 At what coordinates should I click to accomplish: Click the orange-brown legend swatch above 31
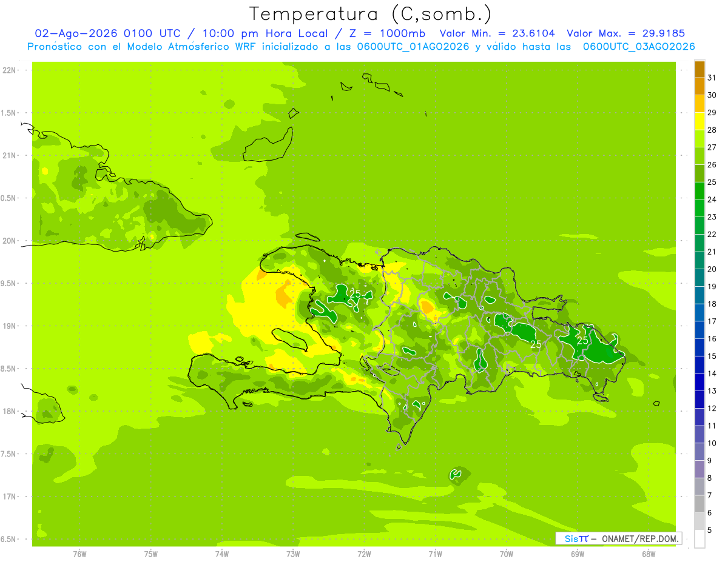click(699, 69)
